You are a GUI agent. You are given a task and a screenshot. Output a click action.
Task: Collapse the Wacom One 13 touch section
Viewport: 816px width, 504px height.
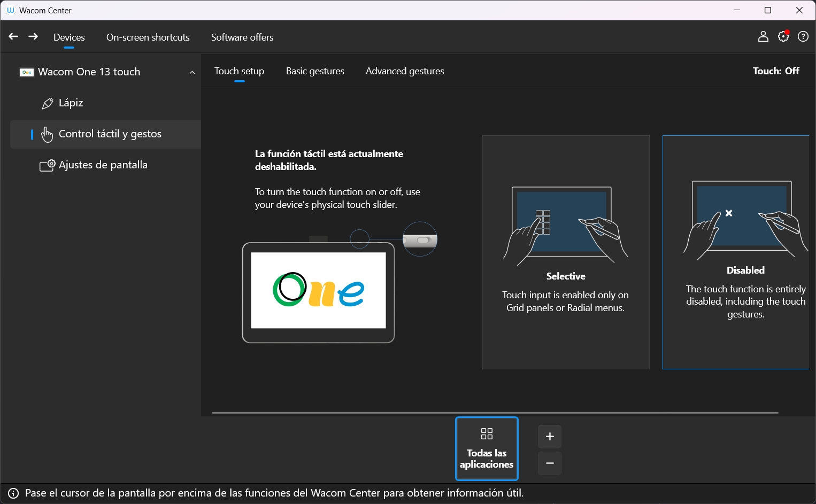[192, 73]
